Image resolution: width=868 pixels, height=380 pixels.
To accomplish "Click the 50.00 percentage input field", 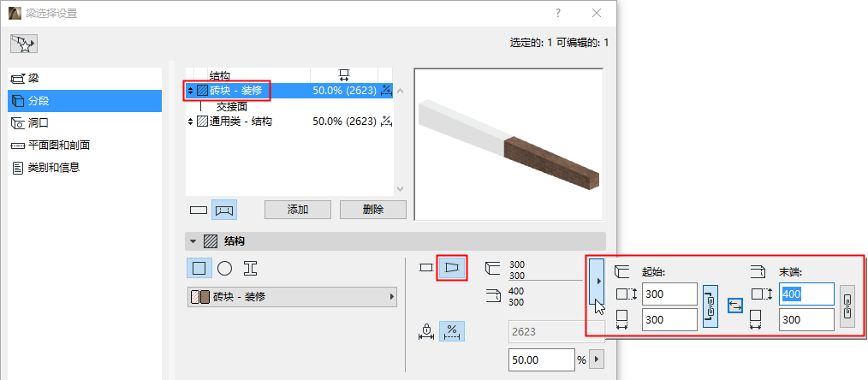I will (542, 359).
